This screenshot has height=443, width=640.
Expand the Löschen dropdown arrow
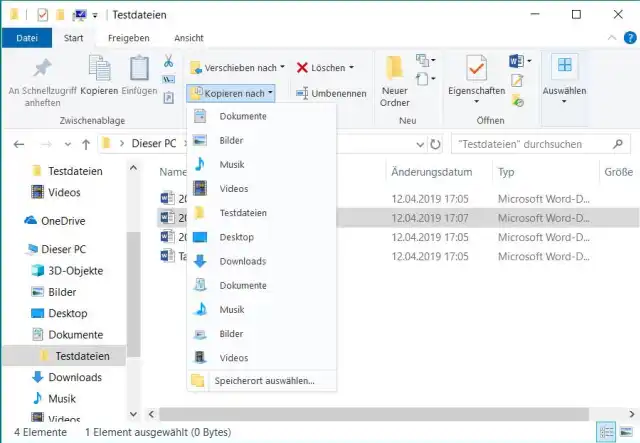351,68
